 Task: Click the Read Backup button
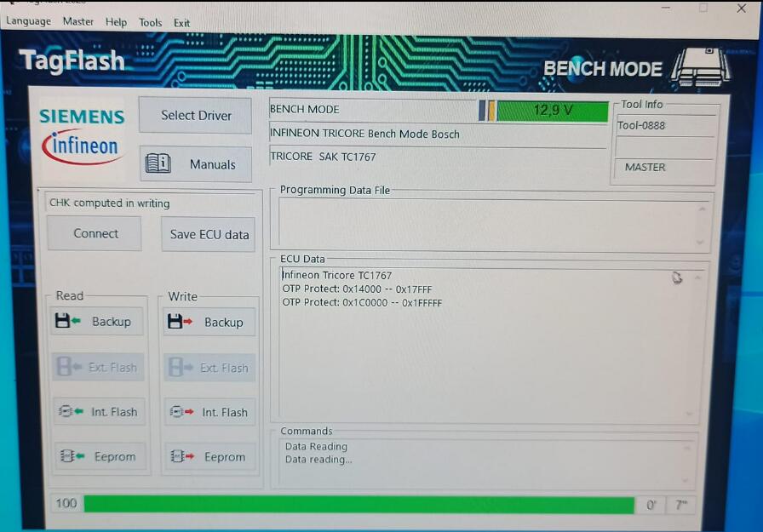[x=97, y=321]
